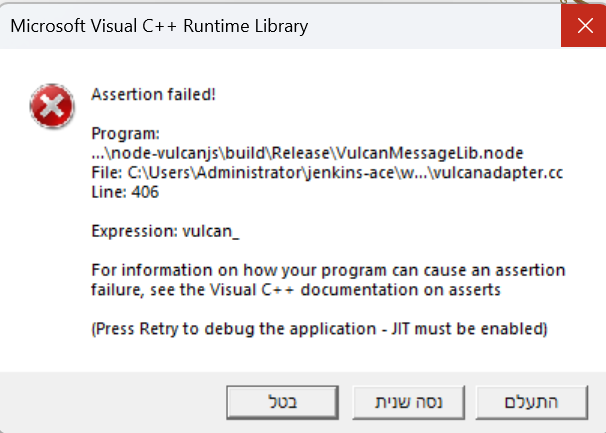Click the "Line: 406" text
Screen dimensions: 606x433
coord(125,192)
